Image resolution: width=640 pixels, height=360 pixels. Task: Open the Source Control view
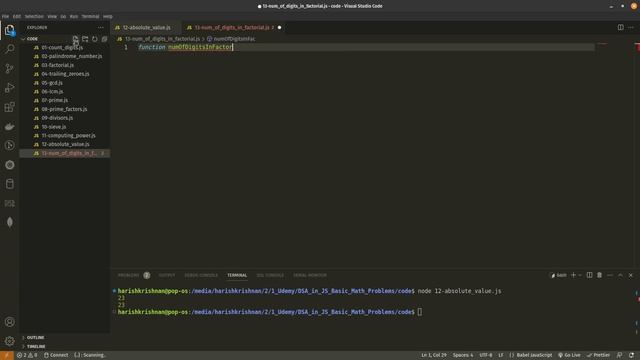point(9,68)
